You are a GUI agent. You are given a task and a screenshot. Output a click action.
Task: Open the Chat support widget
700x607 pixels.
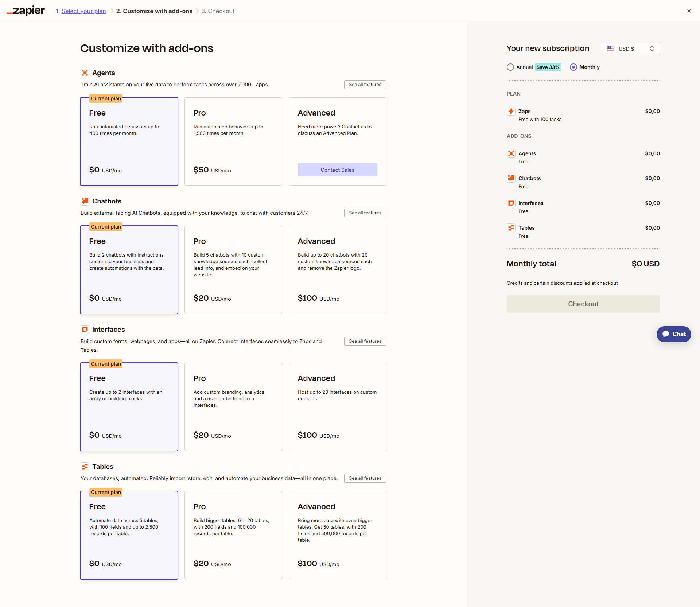(674, 334)
